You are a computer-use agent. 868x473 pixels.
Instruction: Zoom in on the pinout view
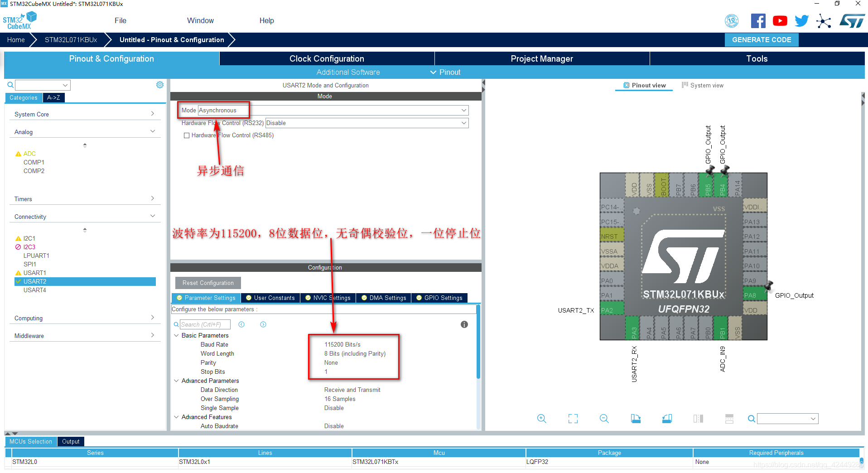click(541, 419)
